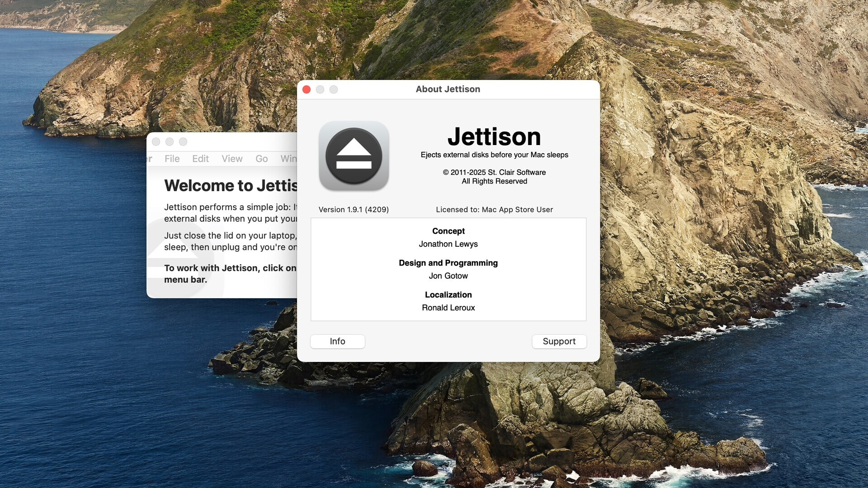The width and height of the screenshot is (868, 488).
Task: Click Jon Gotow in the credits list
Action: pyautogui.click(x=448, y=276)
